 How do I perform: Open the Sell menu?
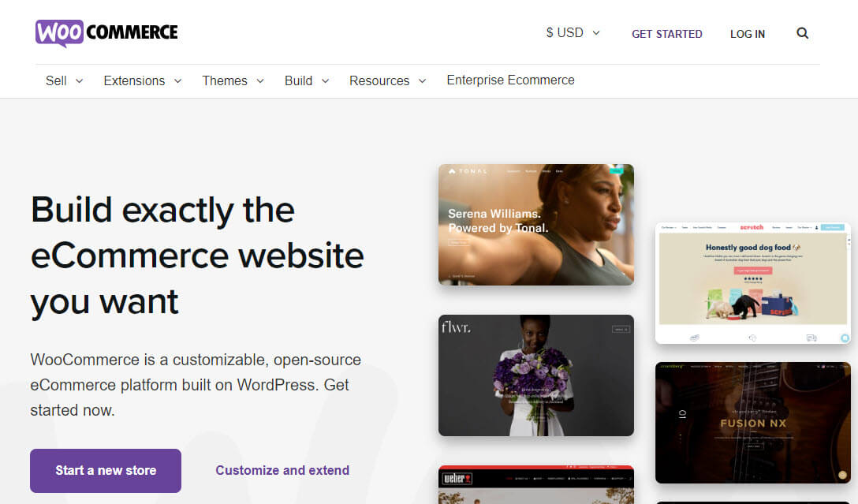click(56, 81)
